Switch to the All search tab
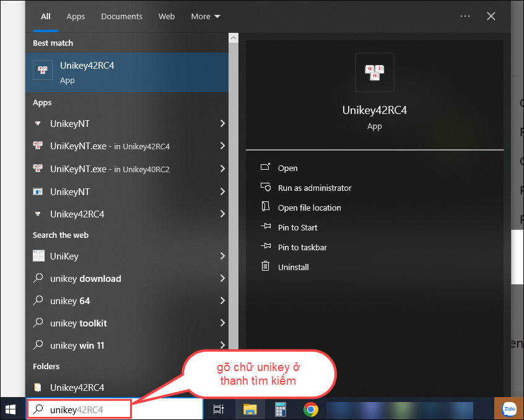 pos(46,16)
